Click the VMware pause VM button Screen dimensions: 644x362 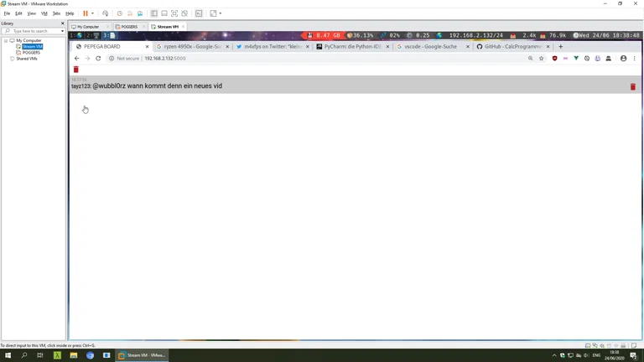tap(85, 13)
